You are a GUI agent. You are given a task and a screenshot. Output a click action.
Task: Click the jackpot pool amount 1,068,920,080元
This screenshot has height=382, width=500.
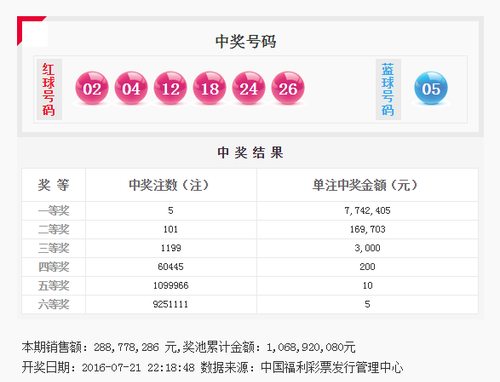(311, 347)
